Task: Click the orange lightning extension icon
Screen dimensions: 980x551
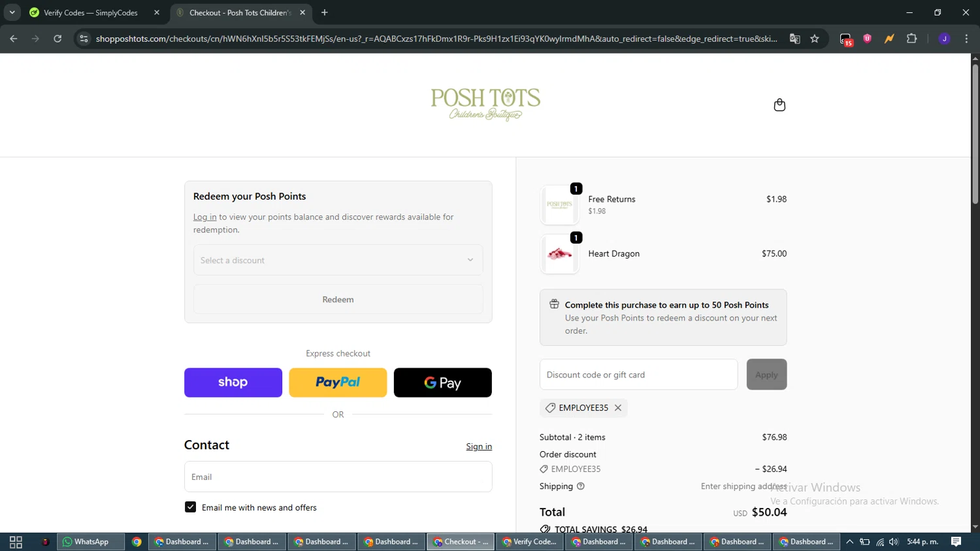Action: 889,39
